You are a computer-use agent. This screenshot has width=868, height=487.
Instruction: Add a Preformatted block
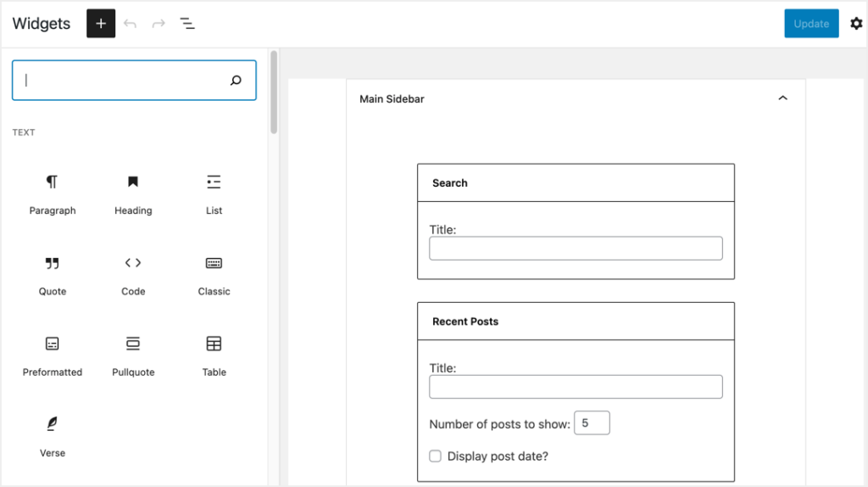[53, 355]
